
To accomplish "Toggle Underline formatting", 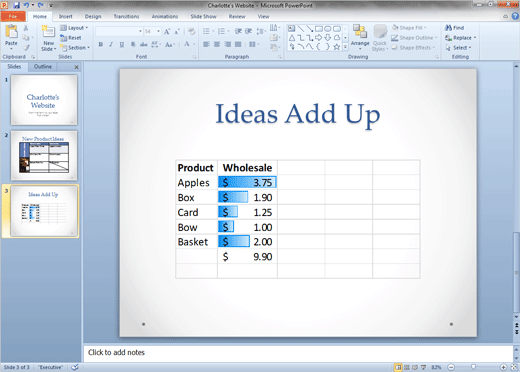I will 122,44.
